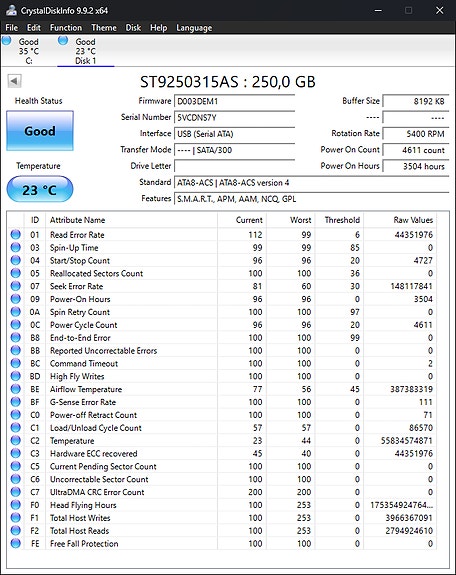The image size is (456, 575).
Task: Click the C: drive blue status orb
Action: click(6, 40)
